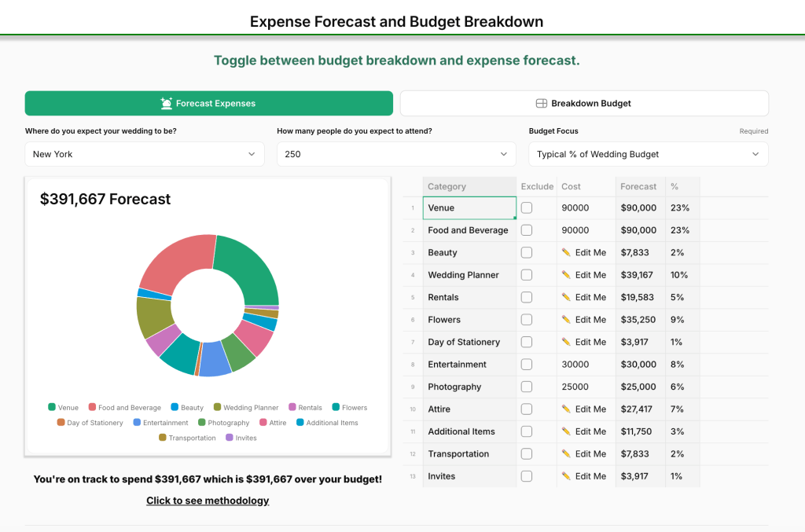Click pencil icon in Flowers row

[566, 320]
